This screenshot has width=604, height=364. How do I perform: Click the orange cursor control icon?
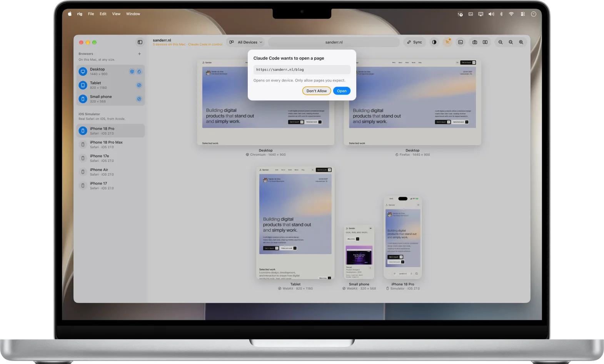[x=447, y=42]
